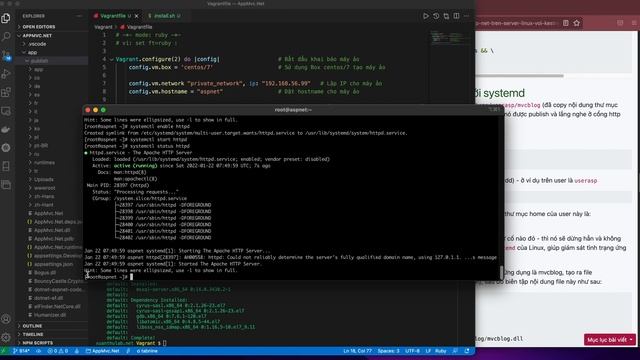Image resolution: width=640 pixels, height=360 pixels.
Task: Open Source Control view in activity bar
Action: click(x=6, y=55)
